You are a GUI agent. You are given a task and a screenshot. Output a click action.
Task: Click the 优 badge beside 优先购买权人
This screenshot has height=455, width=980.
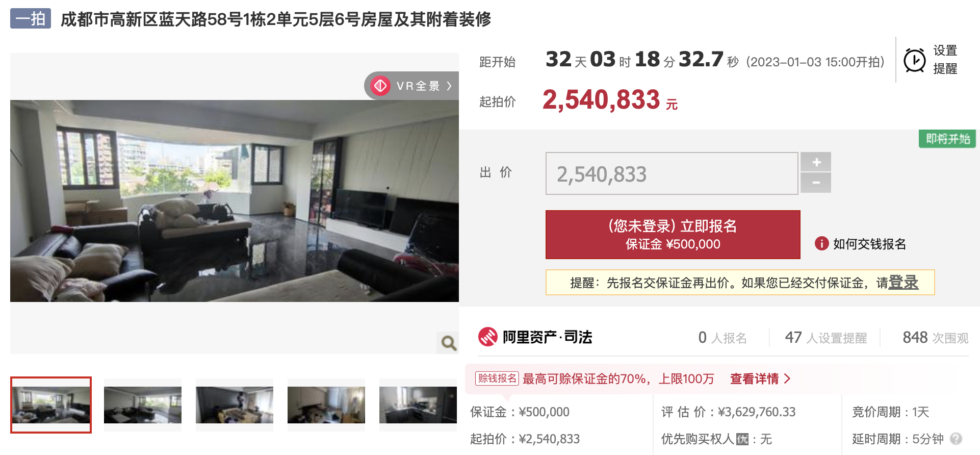[742, 439]
